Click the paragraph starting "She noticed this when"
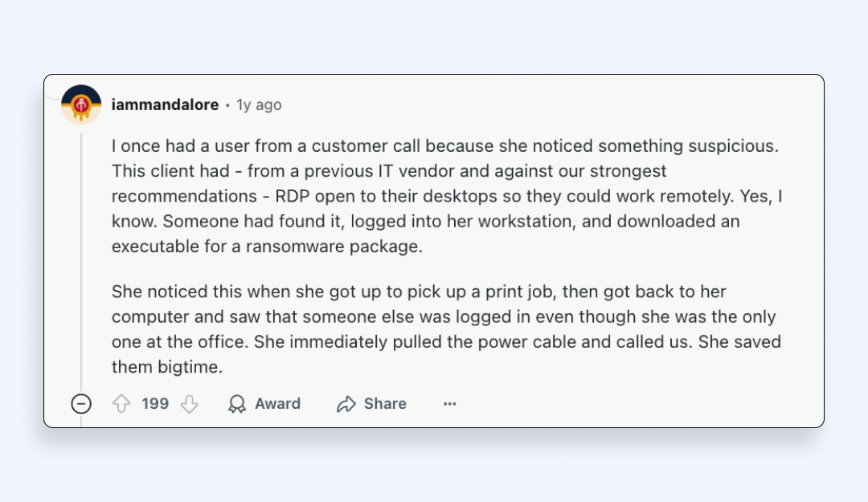The image size is (868, 502). [446, 329]
